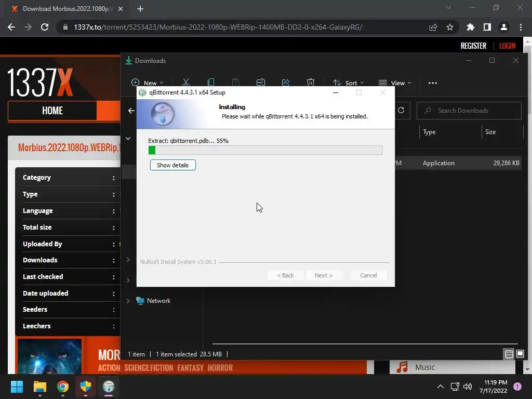Open Chrome from the taskbar
The image size is (532, 399).
pos(63,387)
